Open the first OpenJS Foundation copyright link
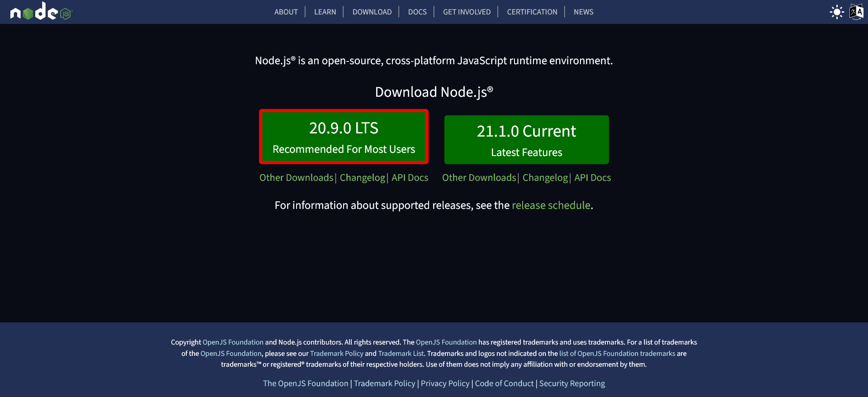The image size is (868, 397). point(233,342)
